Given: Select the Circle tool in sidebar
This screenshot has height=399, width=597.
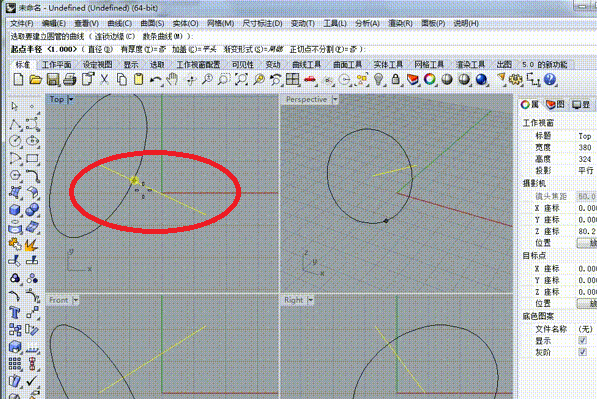Looking at the screenshot, I should pos(15,141).
